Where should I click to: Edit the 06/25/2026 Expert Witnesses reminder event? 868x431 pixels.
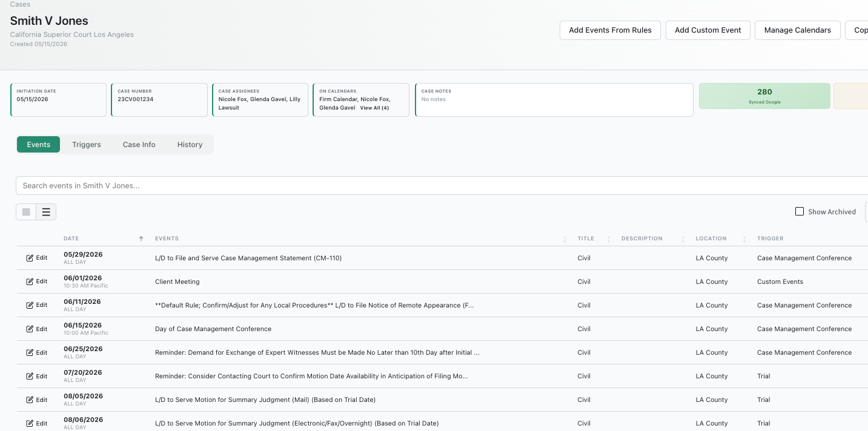(36, 352)
